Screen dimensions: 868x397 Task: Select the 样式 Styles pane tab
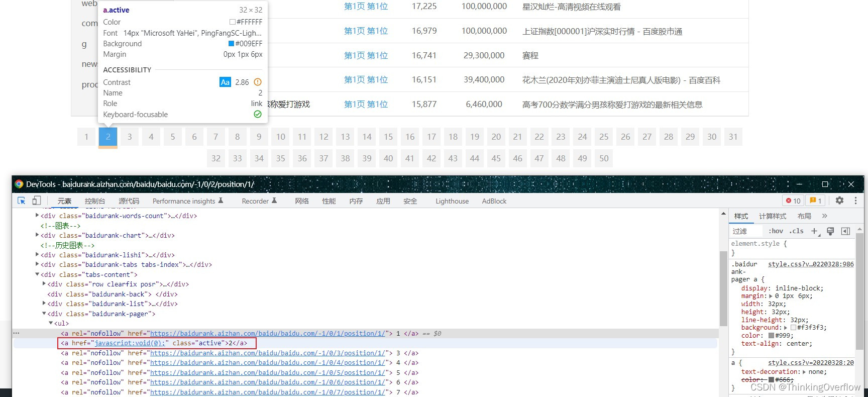(x=741, y=216)
